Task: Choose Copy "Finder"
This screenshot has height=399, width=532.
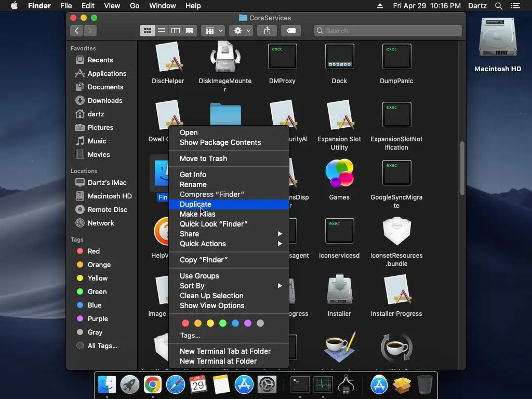Action: pos(229,260)
